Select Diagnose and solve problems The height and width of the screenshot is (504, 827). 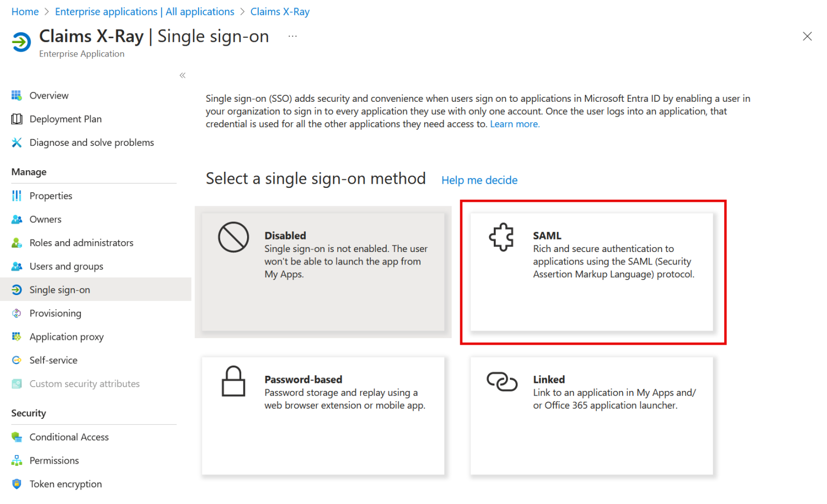92,142
